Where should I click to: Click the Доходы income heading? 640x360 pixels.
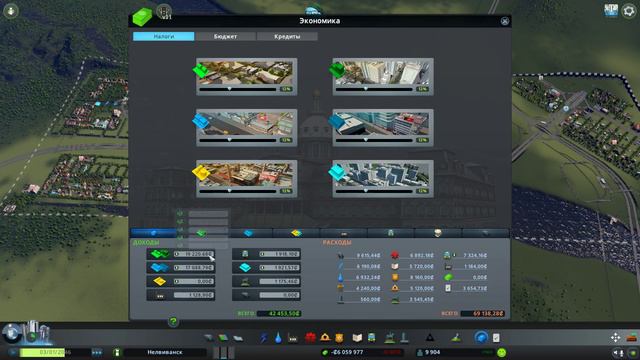coord(146,242)
